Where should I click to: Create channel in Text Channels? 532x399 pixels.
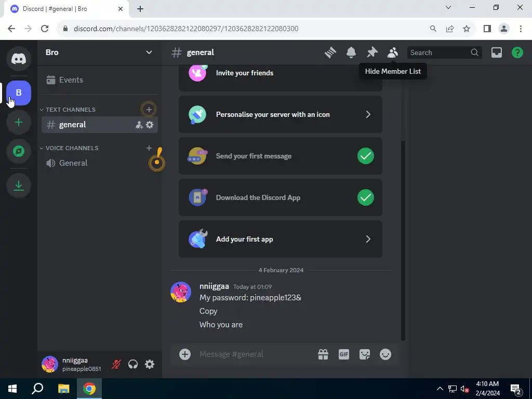[149, 109]
